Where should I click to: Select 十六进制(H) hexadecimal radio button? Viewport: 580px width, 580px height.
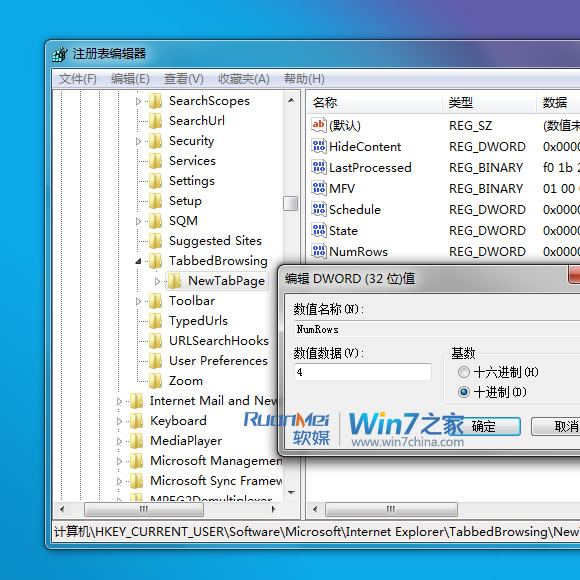pos(463,372)
